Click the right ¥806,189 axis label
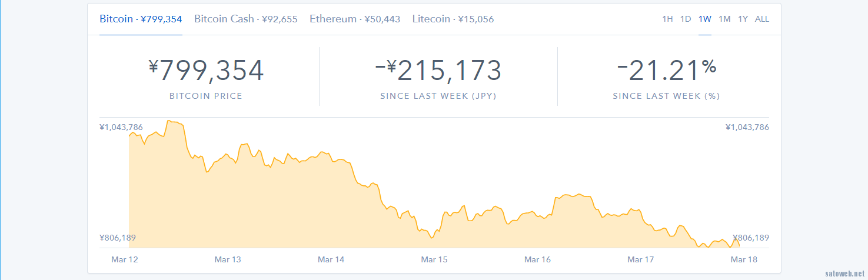Screen dimensions: 868x280 pyautogui.click(x=751, y=238)
